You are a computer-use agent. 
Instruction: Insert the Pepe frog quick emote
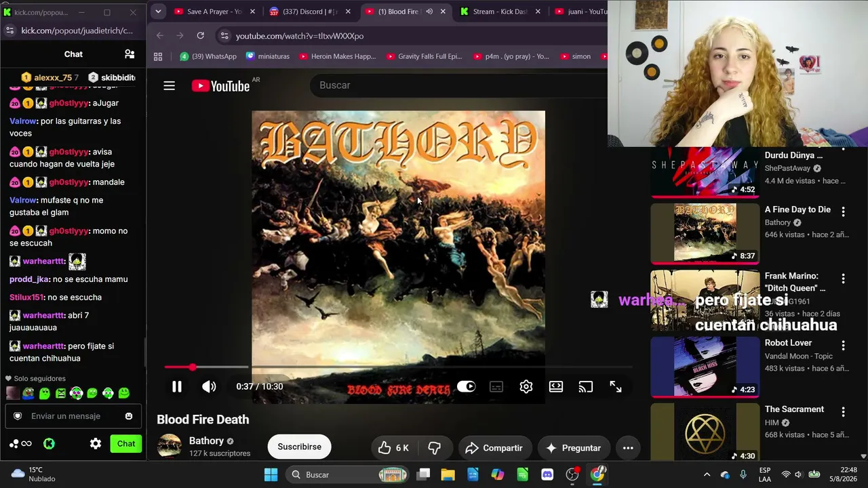click(28, 393)
